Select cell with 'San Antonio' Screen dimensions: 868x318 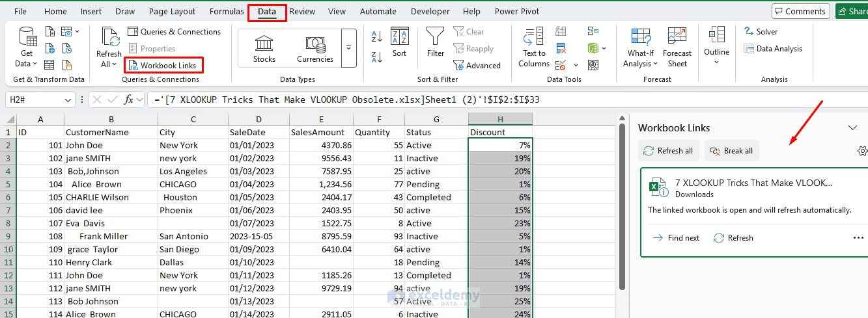coord(193,236)
